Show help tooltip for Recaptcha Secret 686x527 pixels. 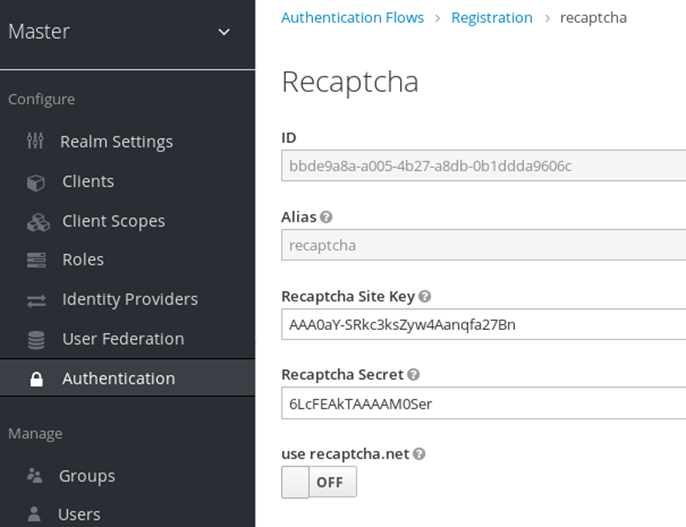[413, 375]
